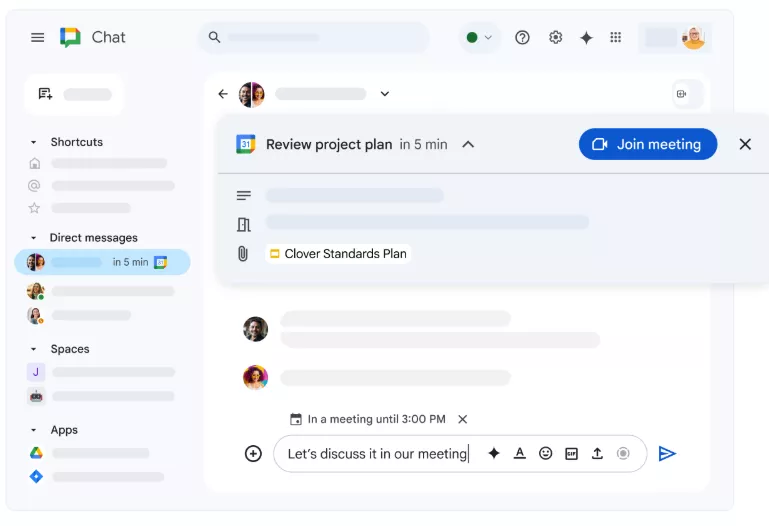Click the meeting title Review project plan
Image resolution: width=769 pixels, height=526 pixels.
tap(329, 145)
